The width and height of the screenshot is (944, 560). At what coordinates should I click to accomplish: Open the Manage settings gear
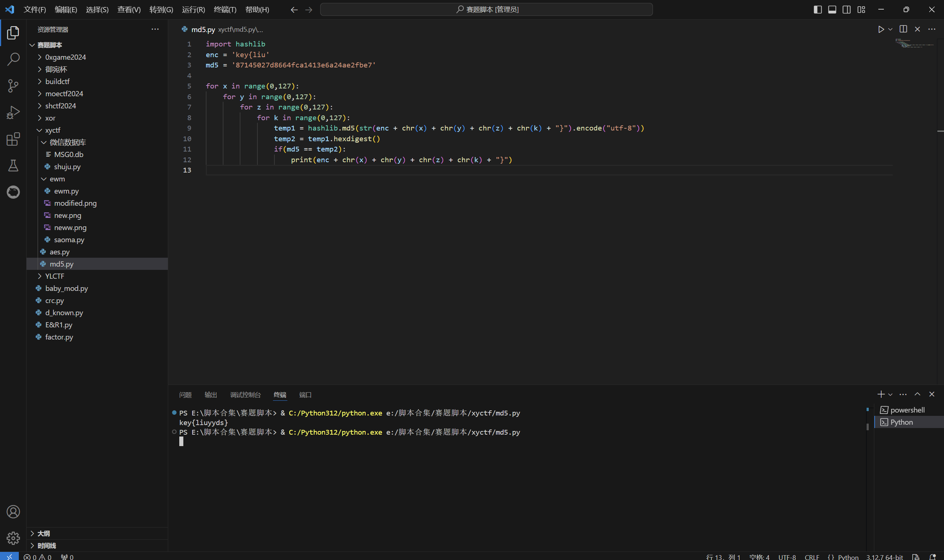pos(13,538)
